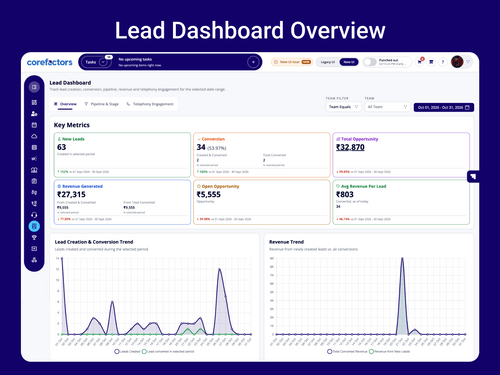Open the megaphone campaigns icon in sidebar

pos(34,159)
